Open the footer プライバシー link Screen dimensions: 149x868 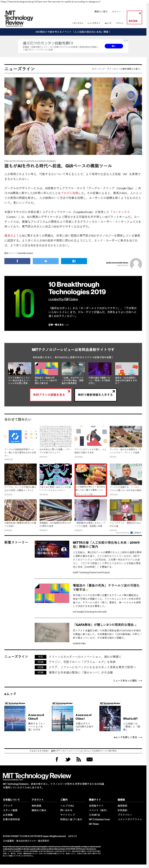coord(125,815)
